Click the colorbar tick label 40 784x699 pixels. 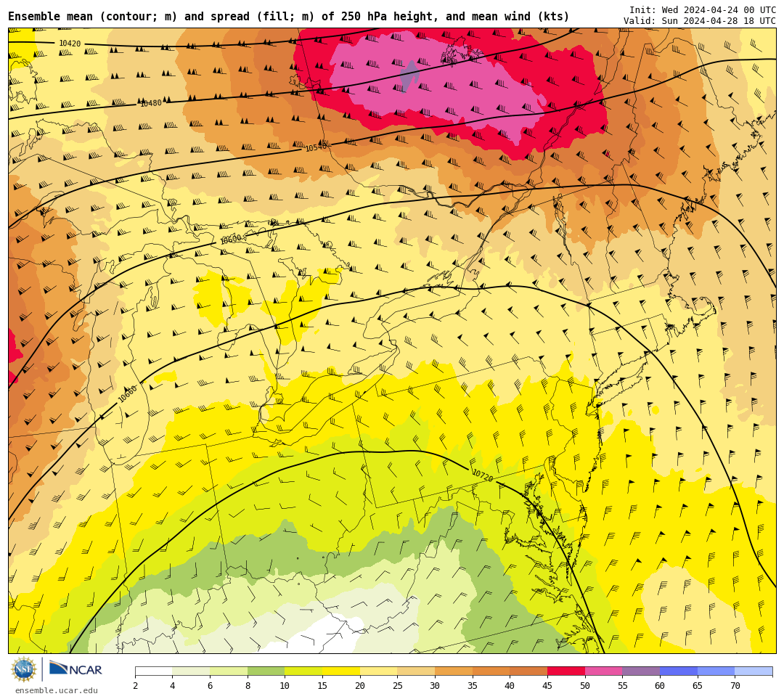click(510, 685)
